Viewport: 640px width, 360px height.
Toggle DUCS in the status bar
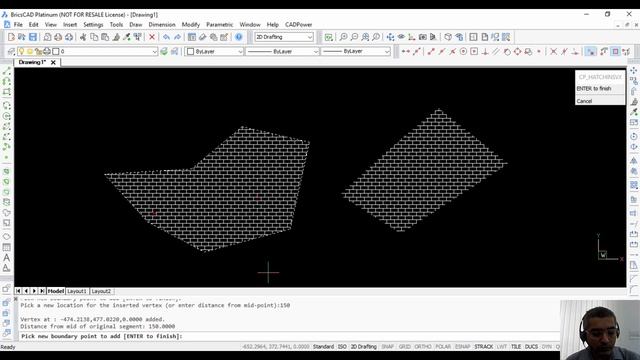531,347
